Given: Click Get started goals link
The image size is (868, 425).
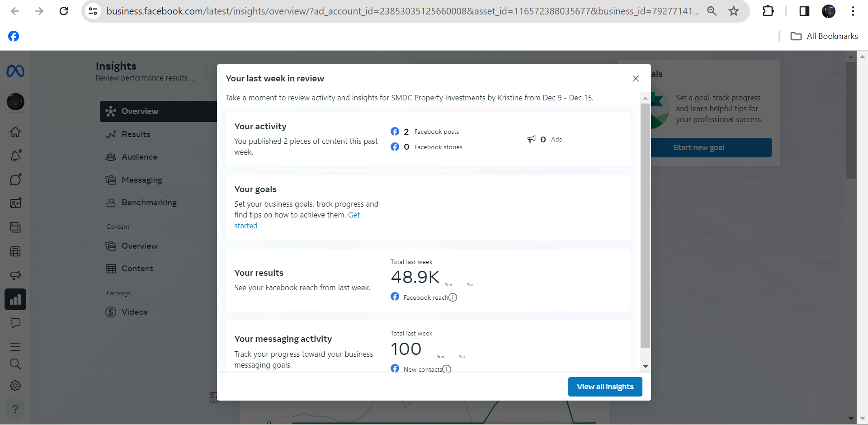Looking at the screenshot, I should pos(354,215).
